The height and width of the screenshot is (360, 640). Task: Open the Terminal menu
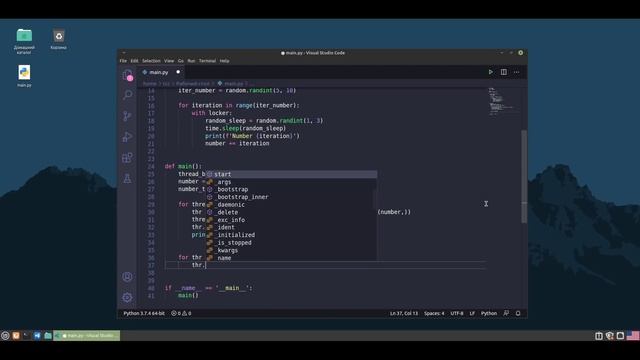coord(207,61)
